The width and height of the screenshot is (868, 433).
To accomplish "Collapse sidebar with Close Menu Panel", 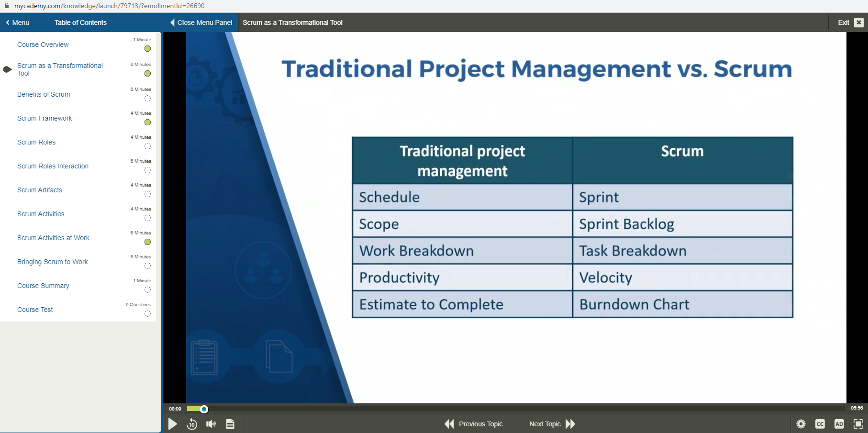I will [x=201, y=22].
